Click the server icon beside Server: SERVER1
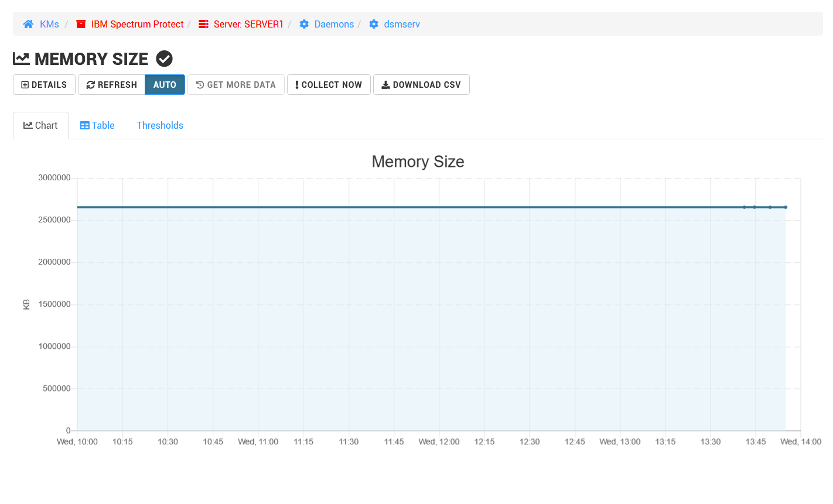 pos(204,24)
